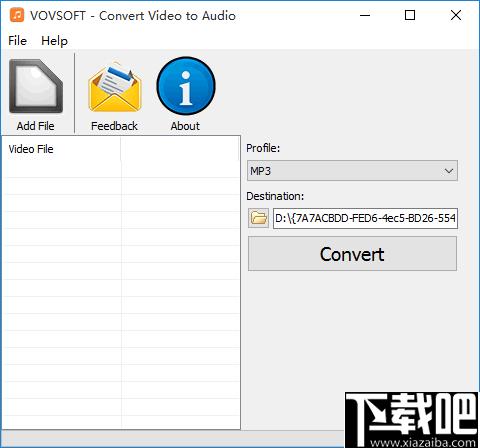Screen dimensions: 480x448
Task: Click the empty second column header in list
Action: pos(180,149)
